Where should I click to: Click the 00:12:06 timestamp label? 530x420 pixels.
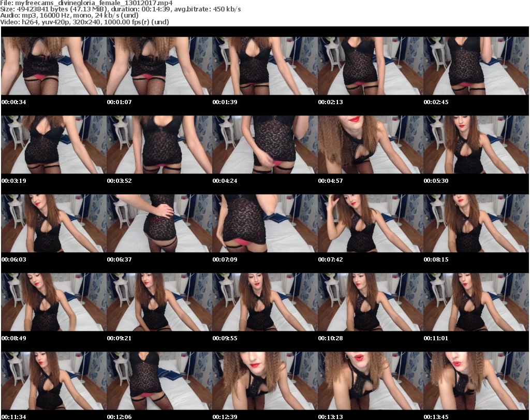[x=120, y=417]
